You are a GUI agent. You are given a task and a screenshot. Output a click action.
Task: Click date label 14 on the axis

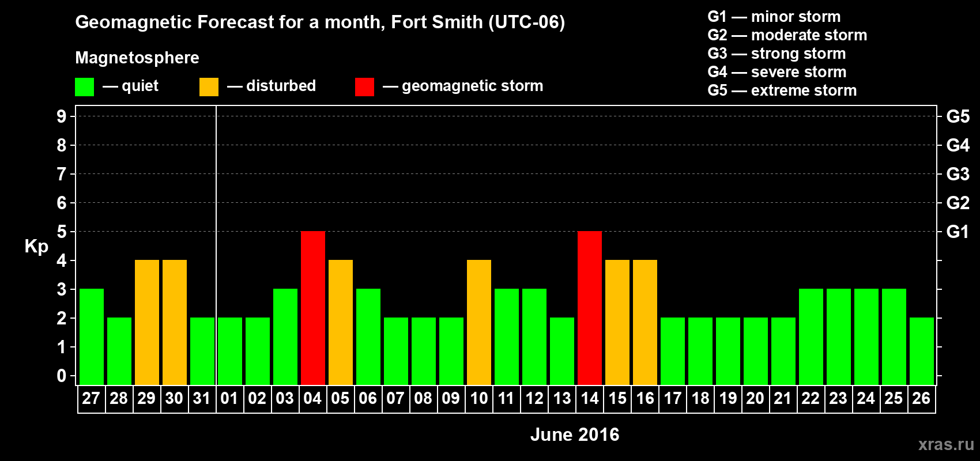pyautogui.click(x=590, y=399)
